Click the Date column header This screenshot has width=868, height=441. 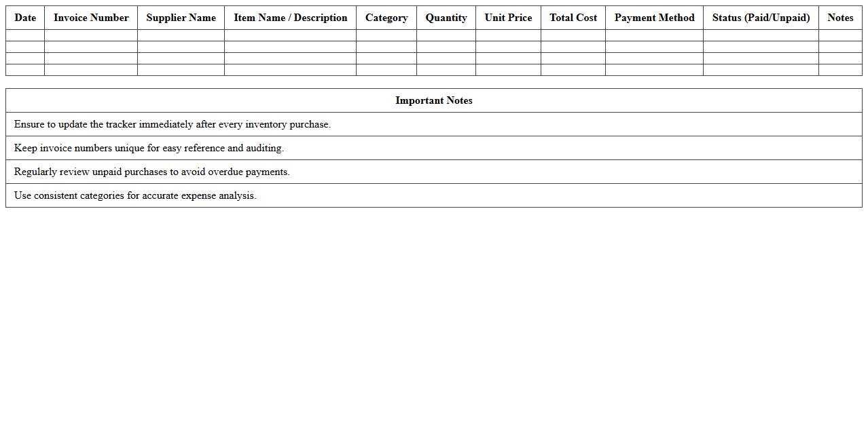click(25, 18)
